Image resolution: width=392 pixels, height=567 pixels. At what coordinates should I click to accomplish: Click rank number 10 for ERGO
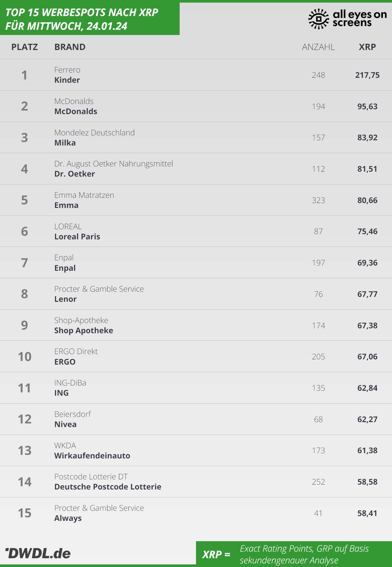coord(24,357)
